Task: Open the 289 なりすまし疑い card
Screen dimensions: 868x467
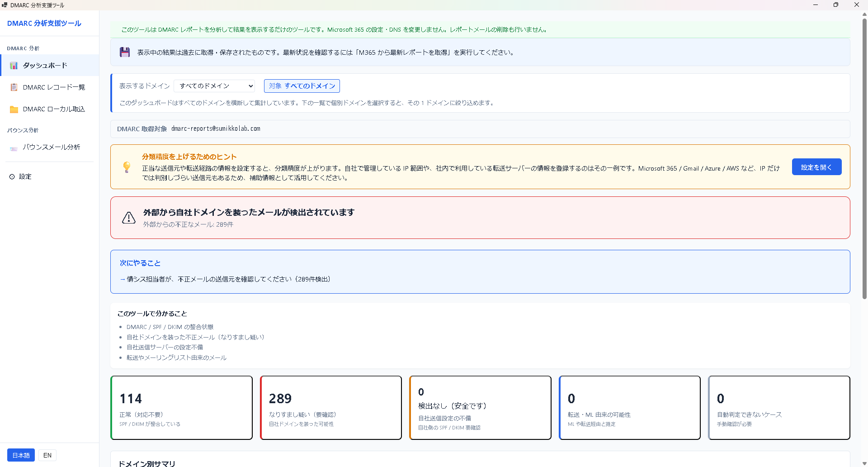Action: [x=331, y=408]
